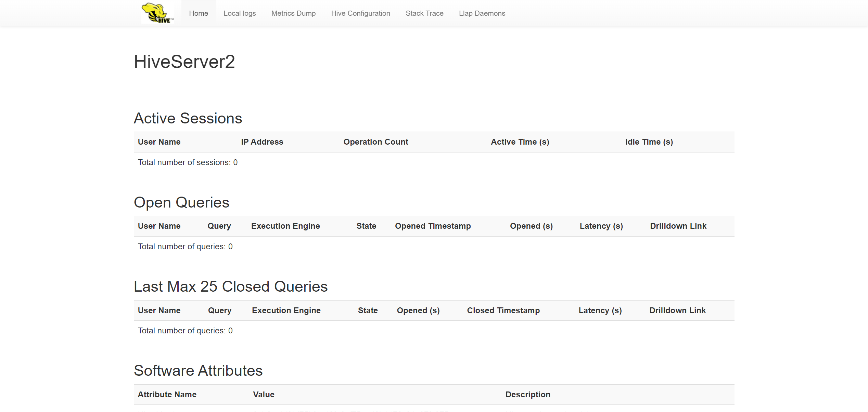Image resolution: width=868 pixels, height=412 pixels.
Task: Click the HiveServer2 page heading
Action: [184, 62]
